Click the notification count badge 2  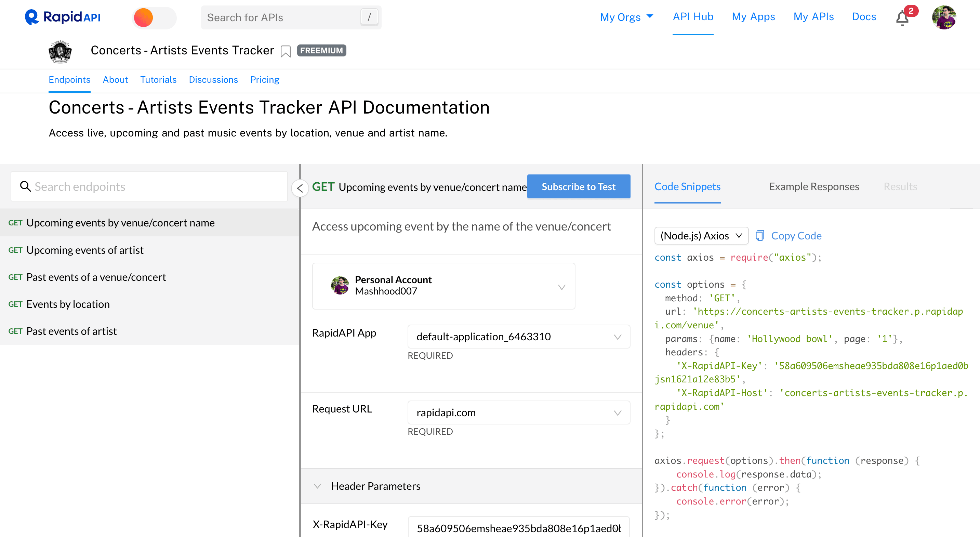tap(911, 11)
